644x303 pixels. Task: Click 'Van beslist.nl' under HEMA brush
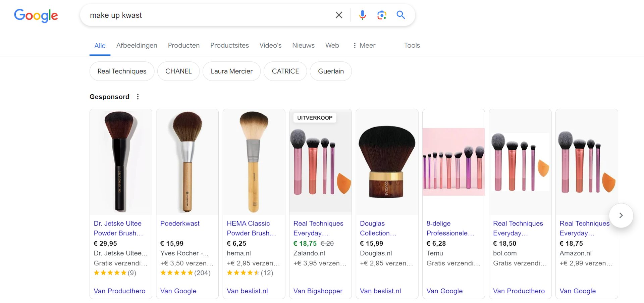click(247, 291)
